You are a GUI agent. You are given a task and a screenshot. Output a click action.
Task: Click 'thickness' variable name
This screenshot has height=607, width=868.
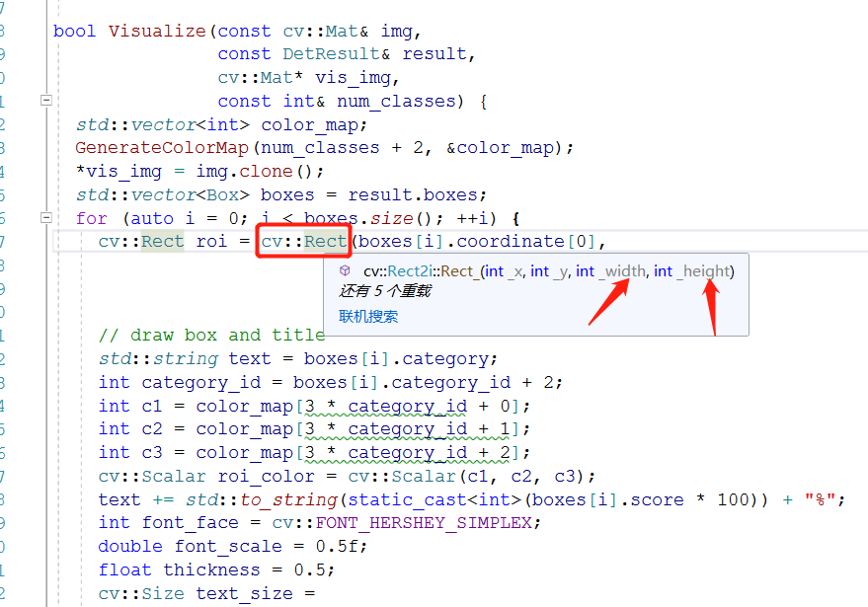coord(211,569)
